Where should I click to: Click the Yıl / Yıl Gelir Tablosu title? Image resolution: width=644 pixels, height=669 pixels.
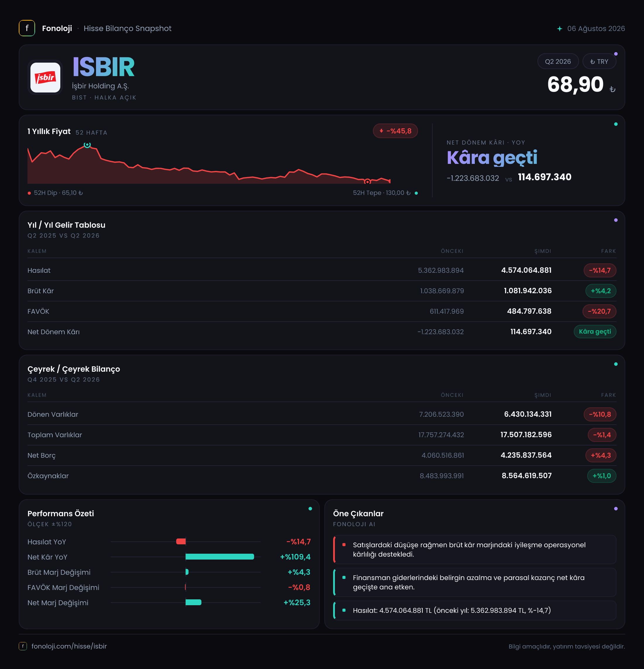click(66, 225)
